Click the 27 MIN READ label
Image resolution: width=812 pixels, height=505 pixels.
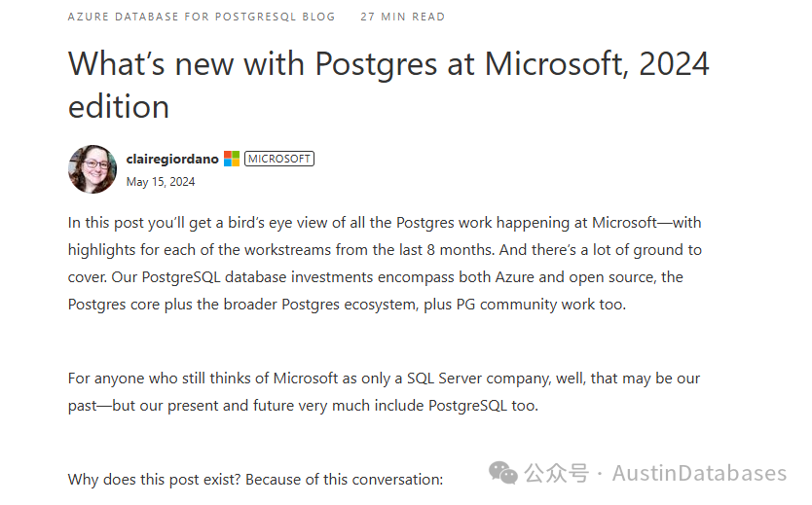click(x=402, y=17)
